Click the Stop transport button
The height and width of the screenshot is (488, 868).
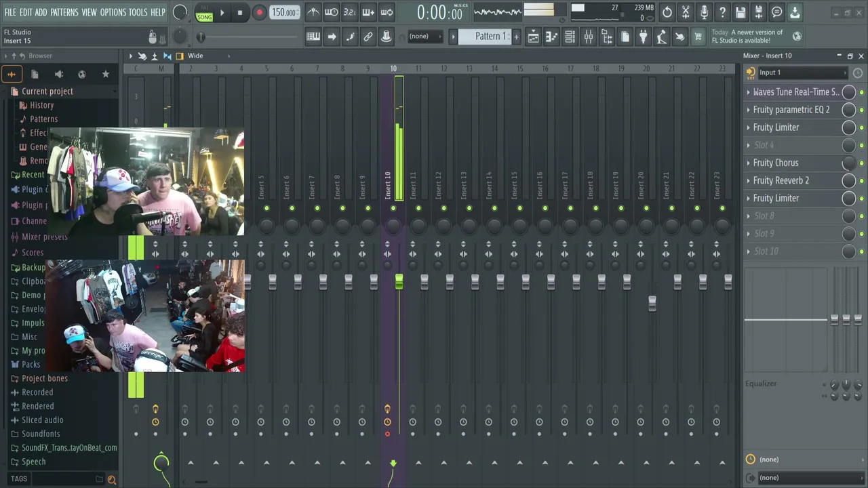(x=239, y=13)
